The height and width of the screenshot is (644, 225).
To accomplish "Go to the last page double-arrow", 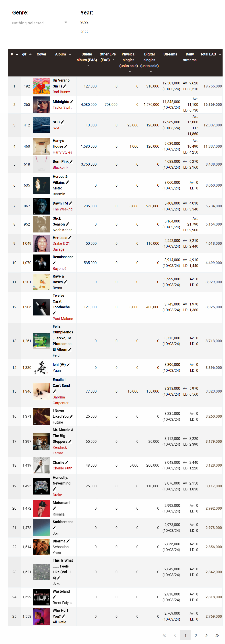I will 217,635.
